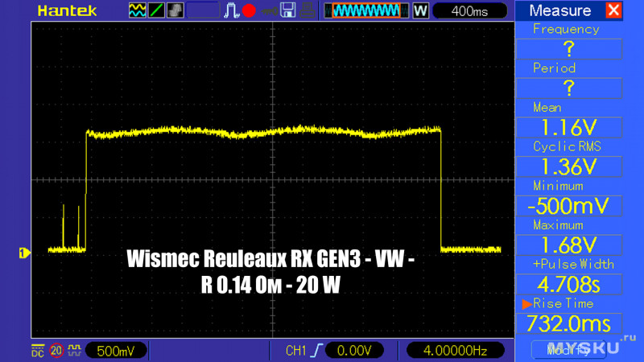Click the key lock icon

click(x=270, y=11)
